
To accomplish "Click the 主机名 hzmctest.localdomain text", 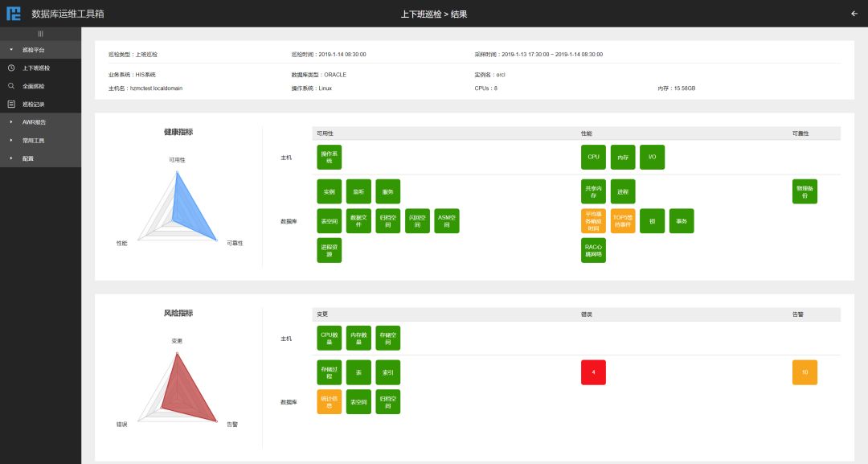I will [x=145, y=88].
